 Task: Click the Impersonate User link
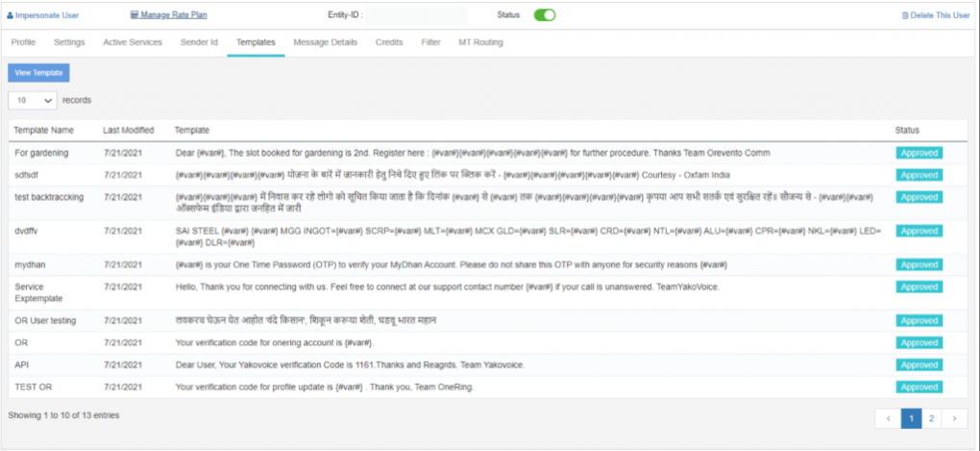[x=43, y=15]
